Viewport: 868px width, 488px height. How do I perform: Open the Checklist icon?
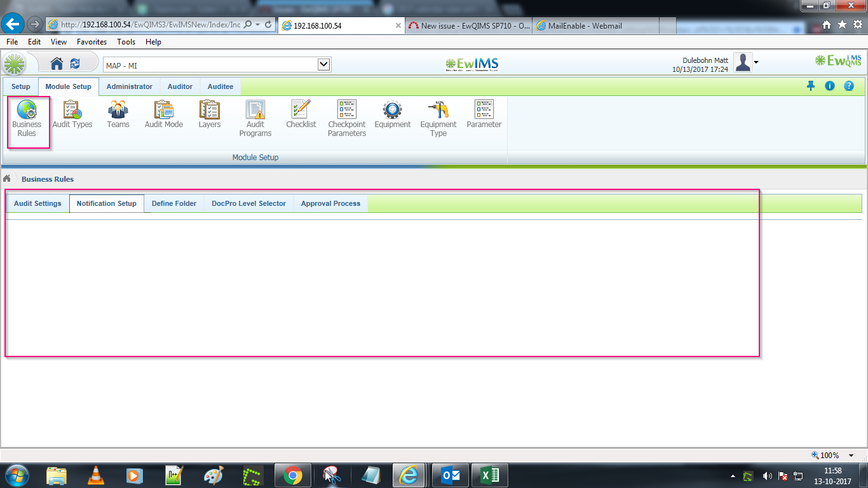tap(301, 115)
